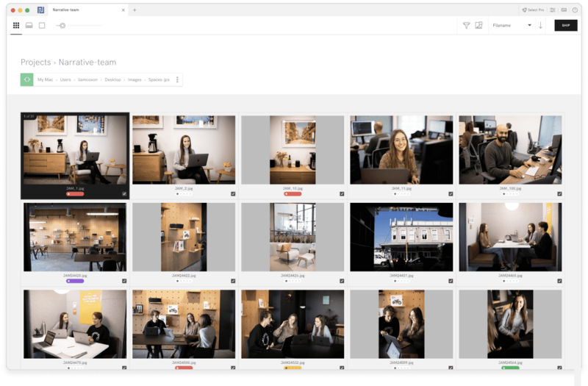Select the JAM_10.jpg thumbnail
This screenshot has width=588, height=386.
click(293, 150)
